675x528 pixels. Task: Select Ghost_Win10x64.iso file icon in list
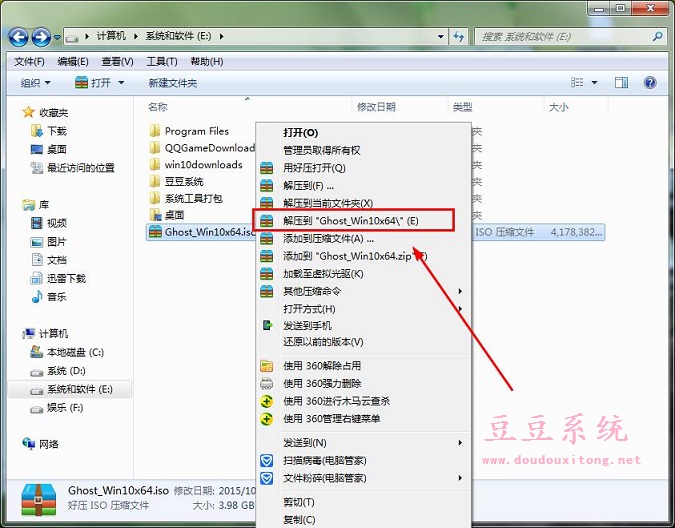tap(155, 232)
